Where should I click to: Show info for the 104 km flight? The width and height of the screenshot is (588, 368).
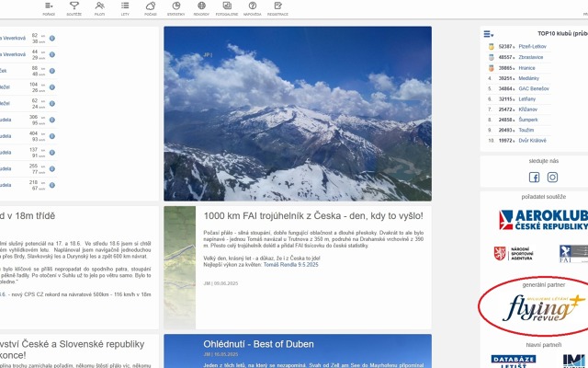coord(52,87)
